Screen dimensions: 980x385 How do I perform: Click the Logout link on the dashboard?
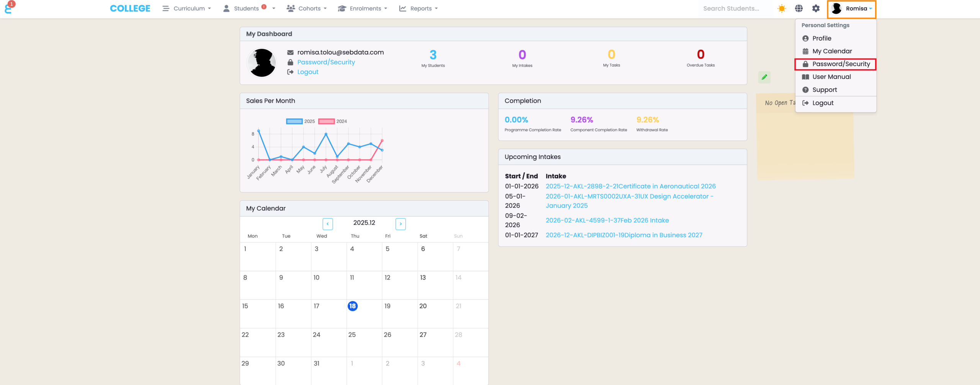308,72
